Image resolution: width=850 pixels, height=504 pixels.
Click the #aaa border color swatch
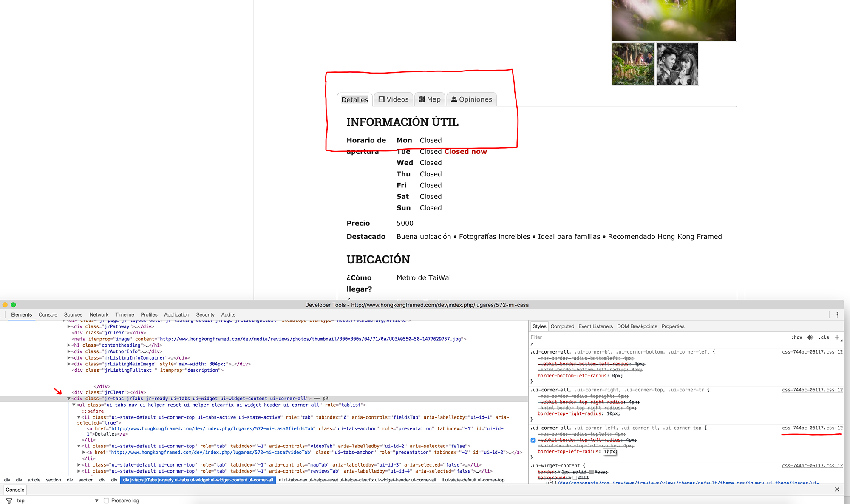tap(591, 472)
